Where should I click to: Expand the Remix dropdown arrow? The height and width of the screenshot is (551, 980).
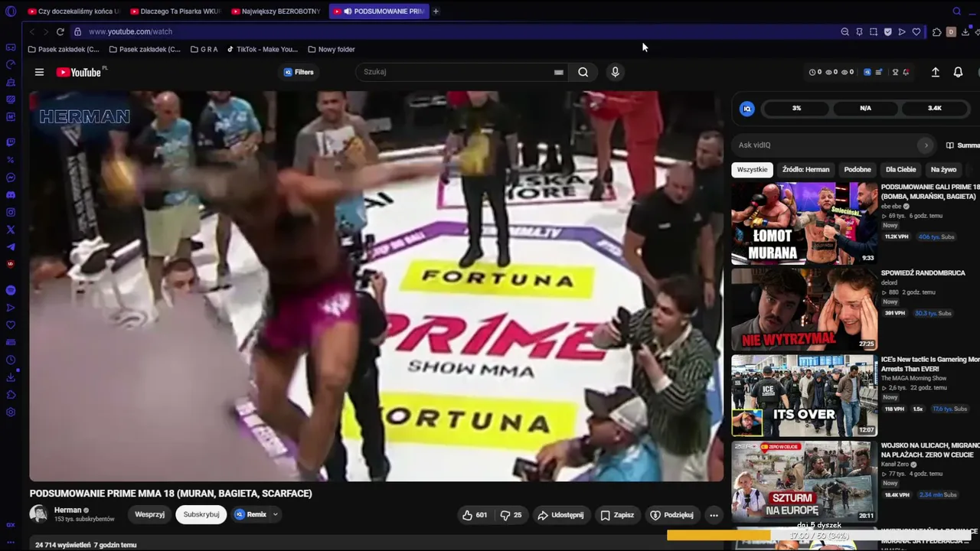[x=275, y=515]
